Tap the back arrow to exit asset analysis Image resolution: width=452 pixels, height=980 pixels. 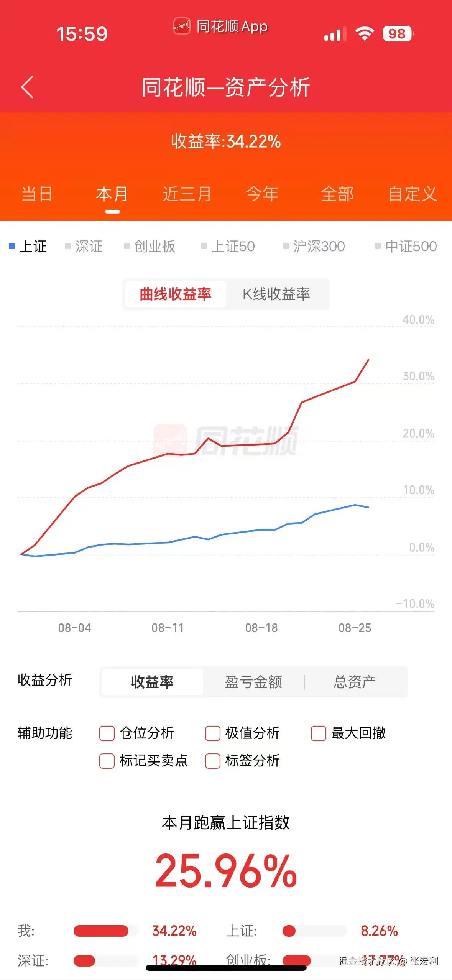[27, 87]
